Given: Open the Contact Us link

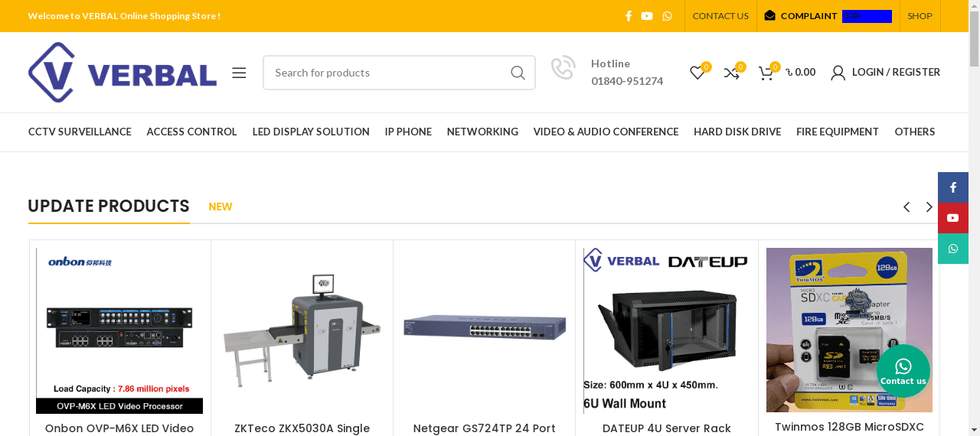Looking at the screenshot, I should pos(720,16).
